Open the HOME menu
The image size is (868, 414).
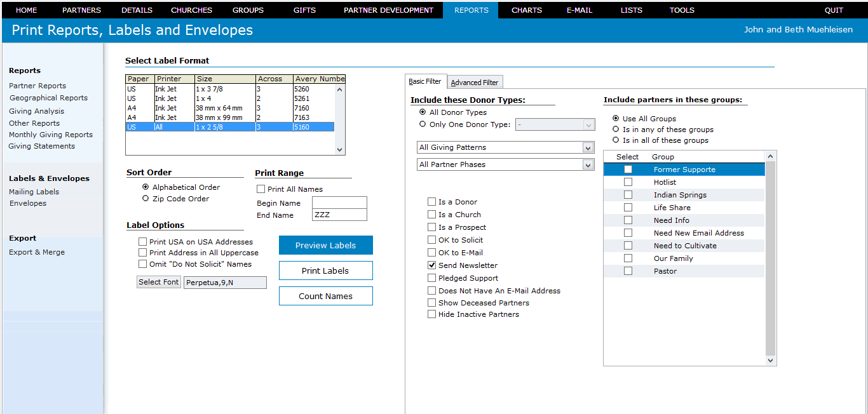26,10
